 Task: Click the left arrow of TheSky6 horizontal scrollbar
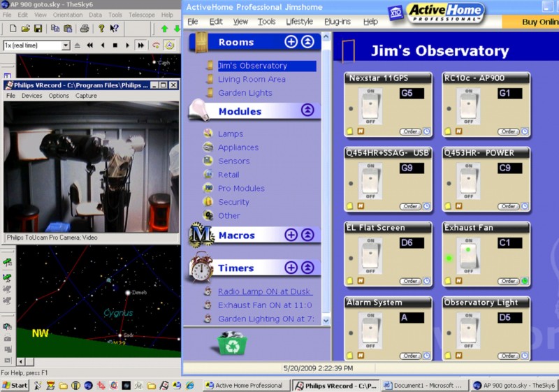(x=21, y=362)
